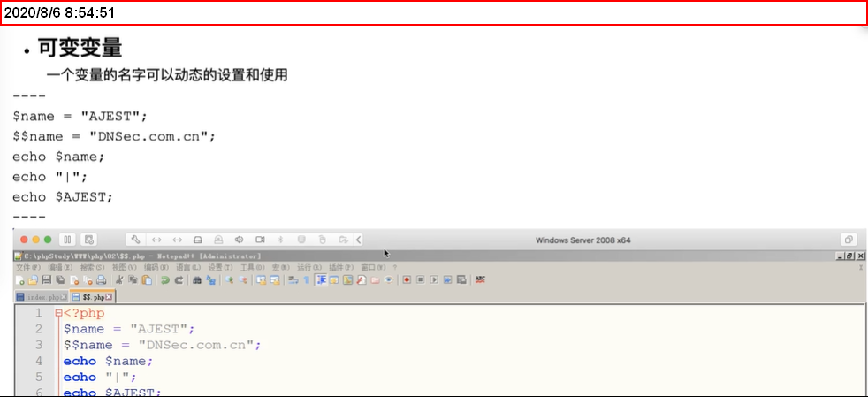Click the Zoom Out icon

tap(243, 280)
